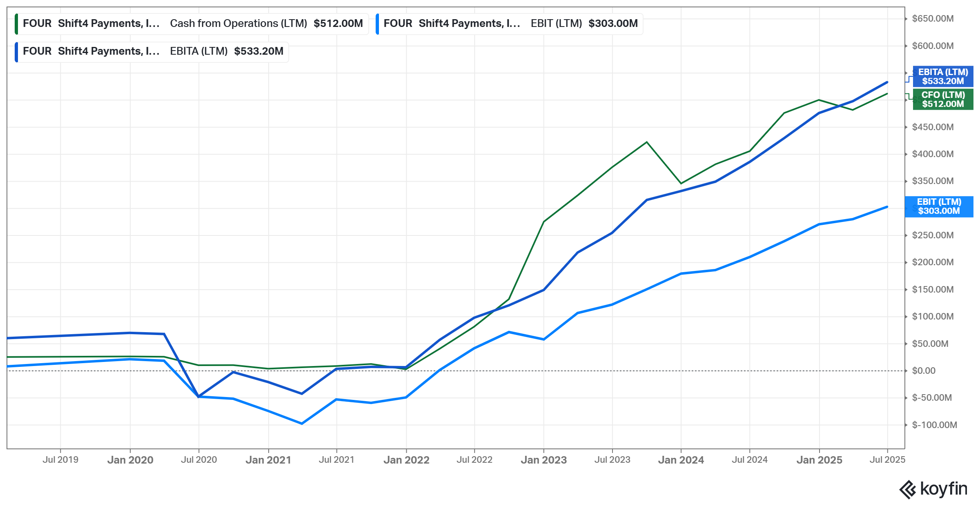Click the $-100.00M price axis label
Image resolution: width=980 pixels, height=506 pixels.
tap(934, 425)
